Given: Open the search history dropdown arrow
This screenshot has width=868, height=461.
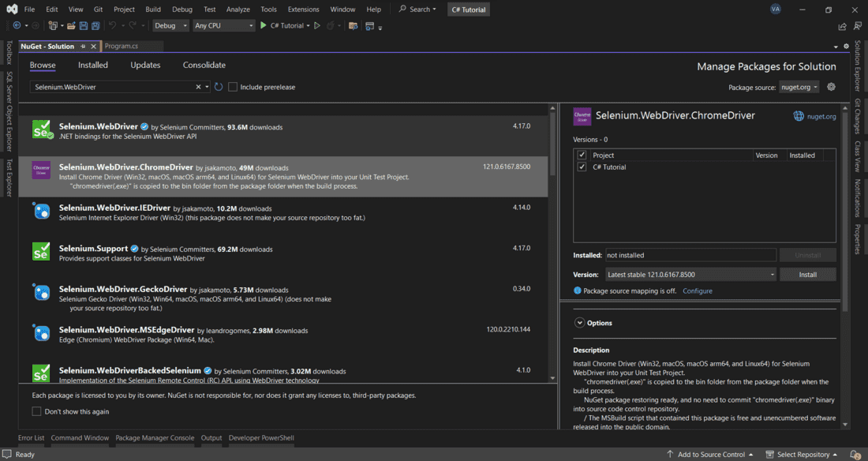Looking at the screenshot, I should (207, 87).
